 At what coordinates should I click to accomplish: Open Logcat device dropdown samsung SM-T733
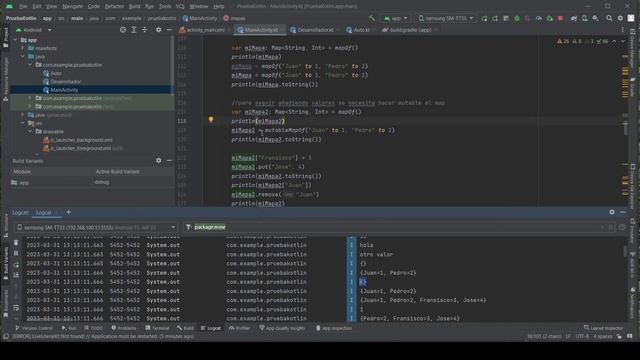pos(96,227)
